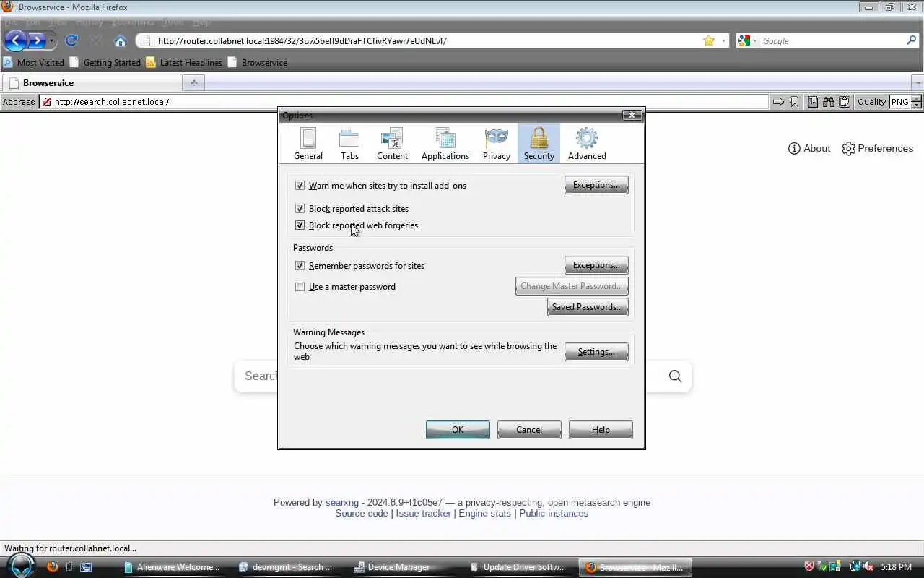924x578 pixels.
Task: Open Public instances footer link
Action: coord(554,514)
